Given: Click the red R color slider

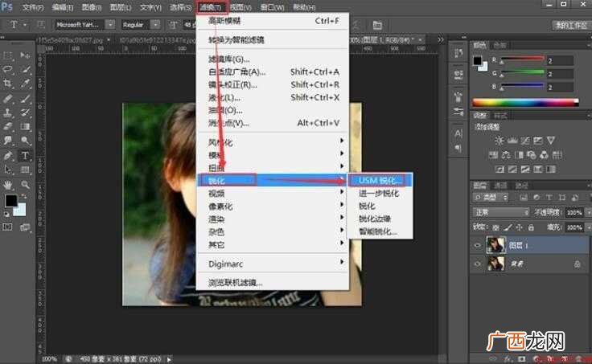Looking at the screenshot, I should tap(522, 59).
